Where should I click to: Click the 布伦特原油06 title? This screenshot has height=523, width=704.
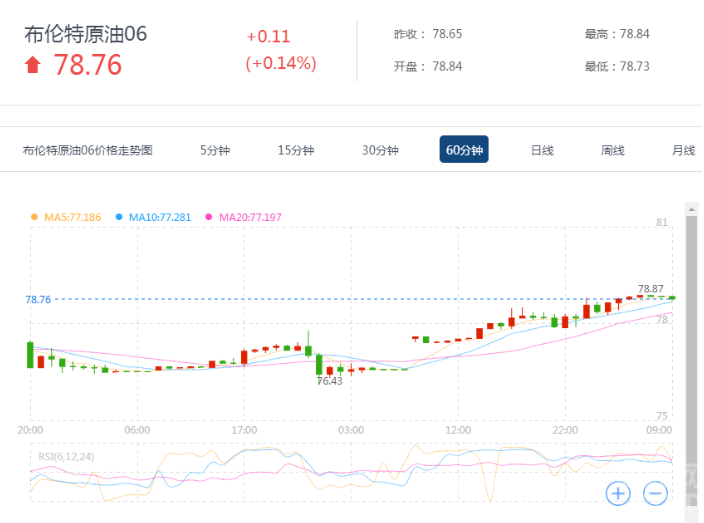(x=86, y=34)
